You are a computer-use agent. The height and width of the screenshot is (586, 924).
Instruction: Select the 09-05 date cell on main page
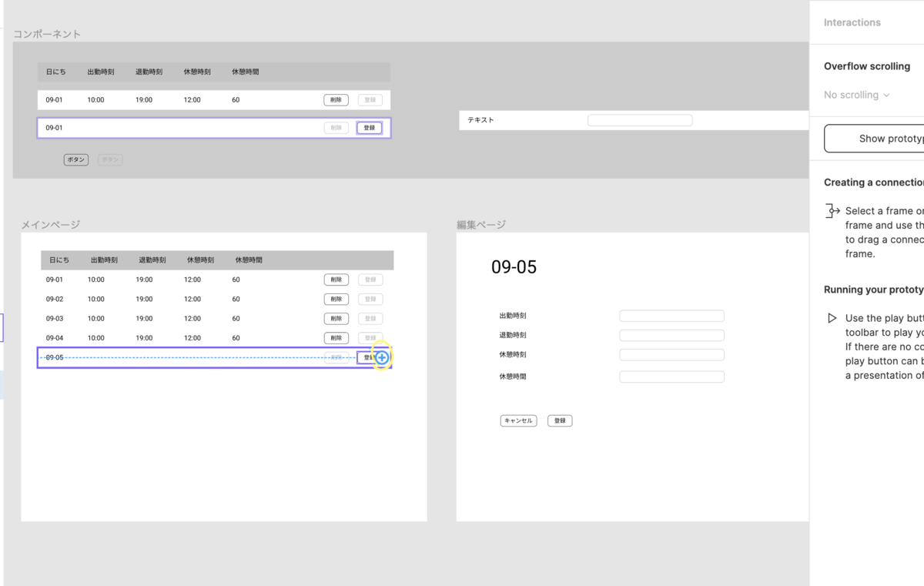click(55, 357)
